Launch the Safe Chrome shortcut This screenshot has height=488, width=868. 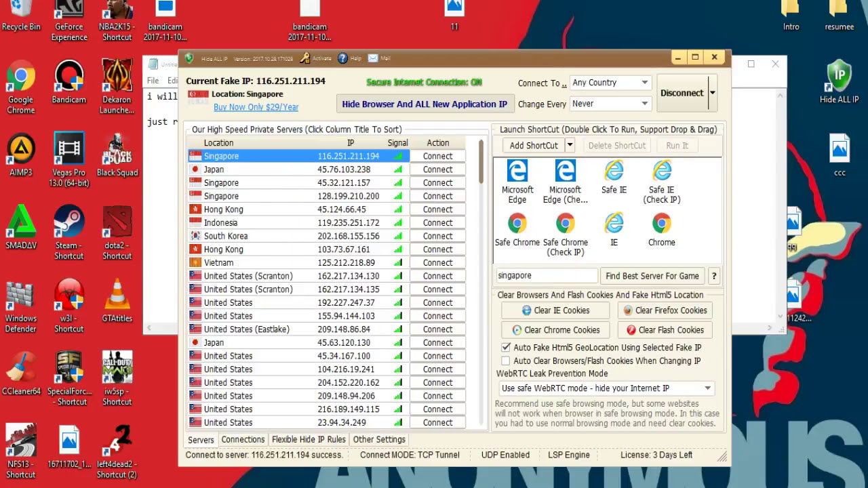[x=517, y=229]
